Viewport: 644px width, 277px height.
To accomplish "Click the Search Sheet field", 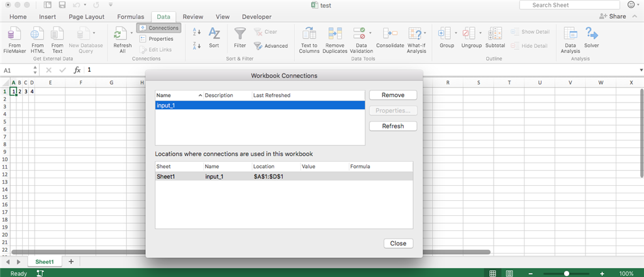I will tap(569, 5).
